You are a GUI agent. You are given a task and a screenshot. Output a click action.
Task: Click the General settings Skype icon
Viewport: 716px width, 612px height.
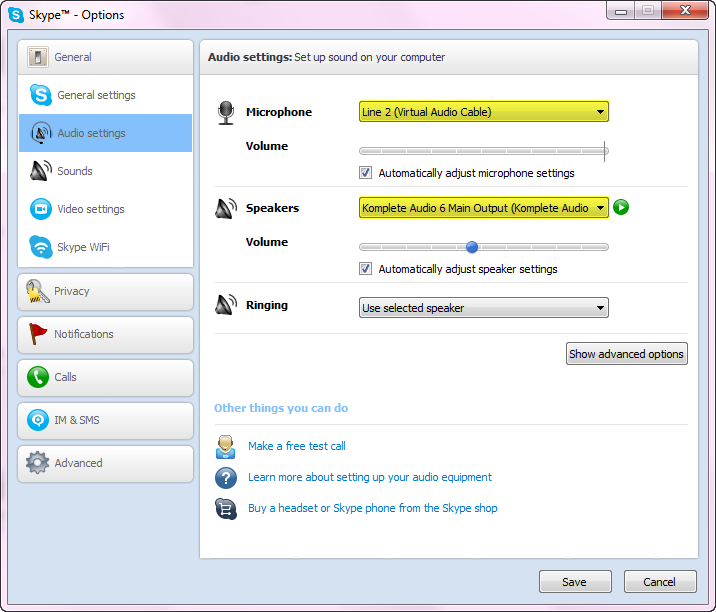pos(41,95)
